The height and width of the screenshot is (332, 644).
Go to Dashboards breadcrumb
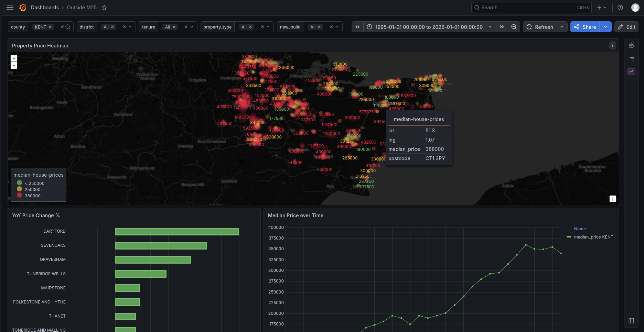tap(45, 8)
